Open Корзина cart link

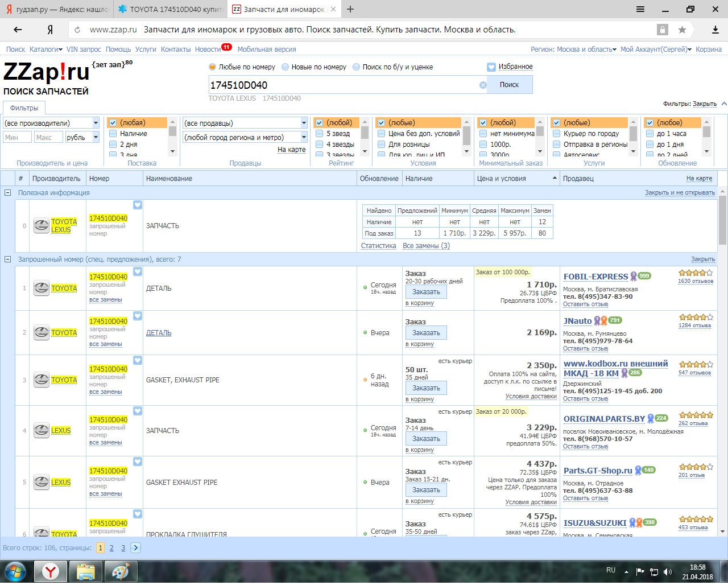click(x=709, y=50)
